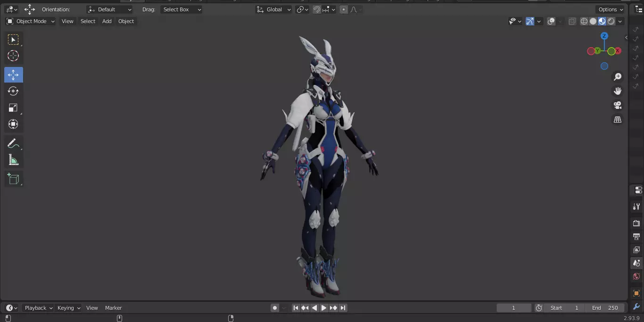Open the Output properties tab
This screenshot has height=322, width=644.
click(x=636, y=236)
